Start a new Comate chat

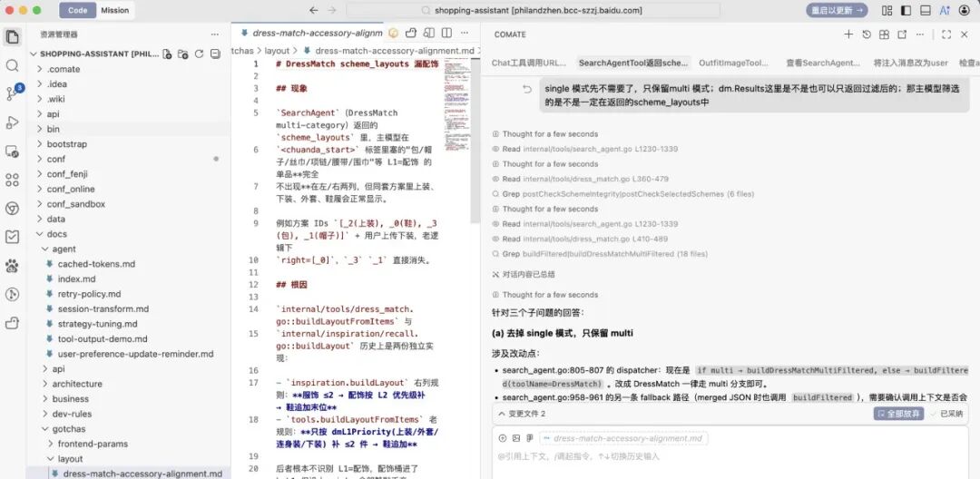(x=848, y=34)
